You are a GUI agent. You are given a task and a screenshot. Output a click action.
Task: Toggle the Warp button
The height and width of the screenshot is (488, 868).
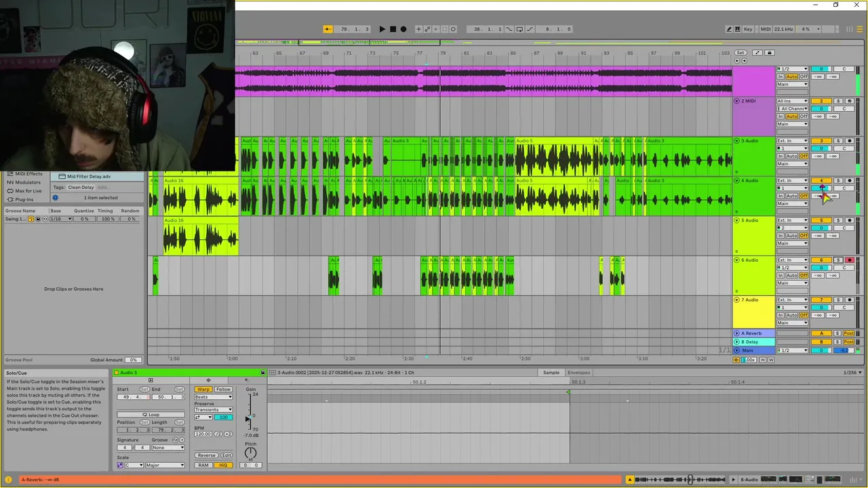pos(203,389)
